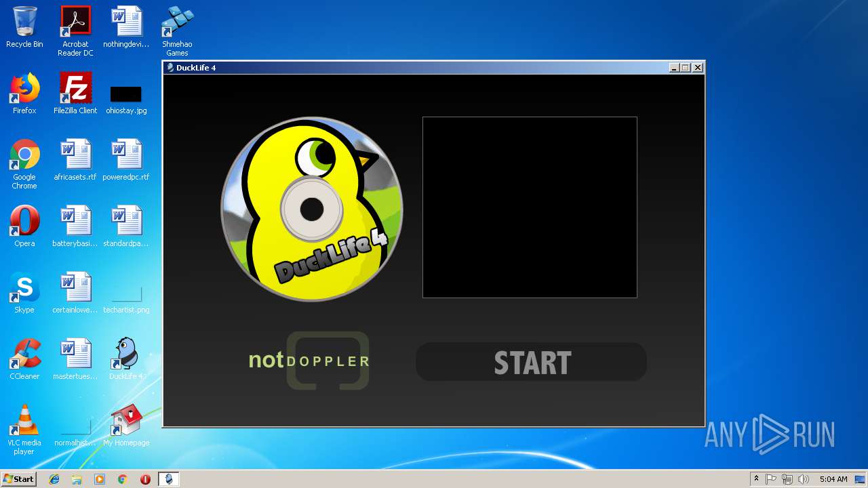
Task: Click the DuckLife 4 title bar icon
Action: (170, 68)
